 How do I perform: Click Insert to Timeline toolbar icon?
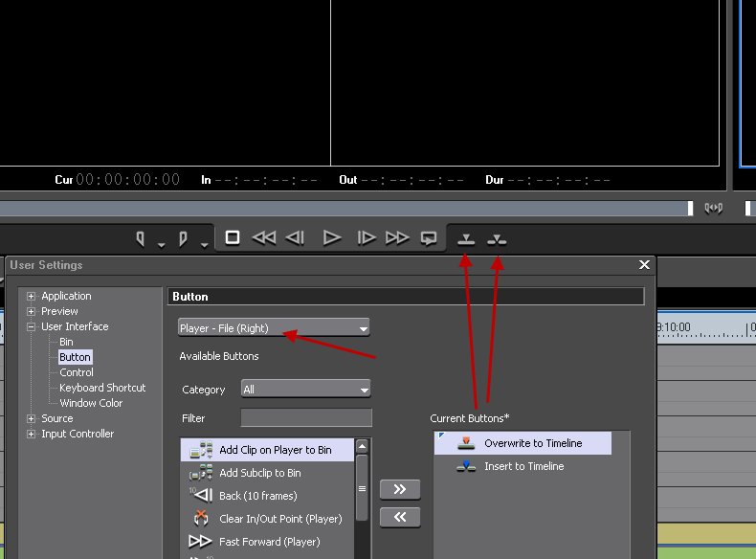[496, 239]
